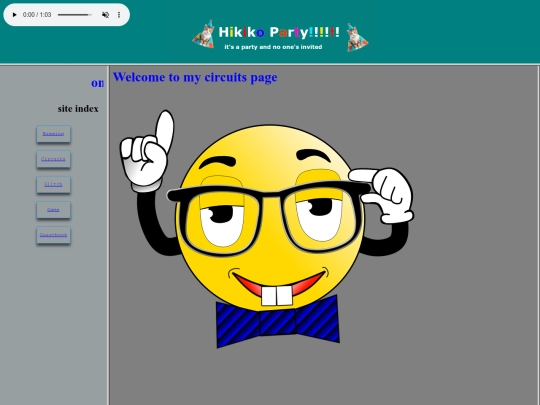540x405 pixels.
Task: Click the "Welcome to my circuits page" heading
Action: click(x=195, y=77)
